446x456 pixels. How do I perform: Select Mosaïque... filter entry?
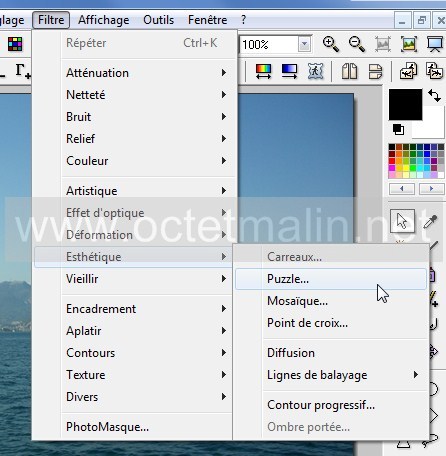(x=297, y=301)
